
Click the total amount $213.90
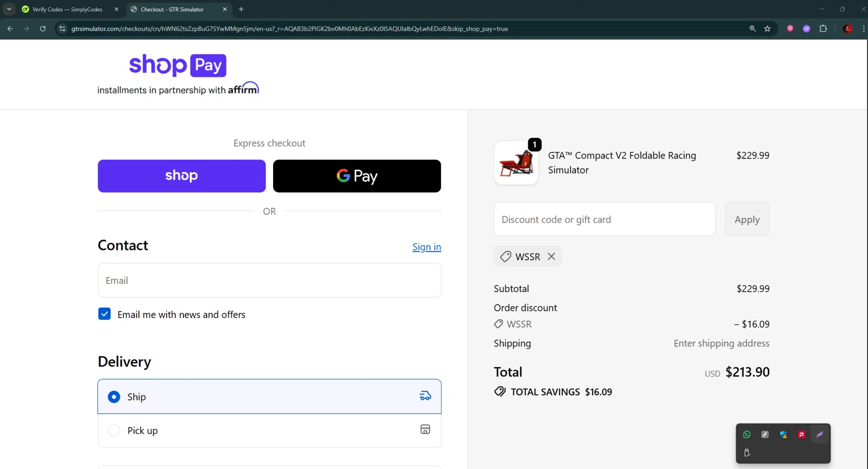[x=747, y=372]
